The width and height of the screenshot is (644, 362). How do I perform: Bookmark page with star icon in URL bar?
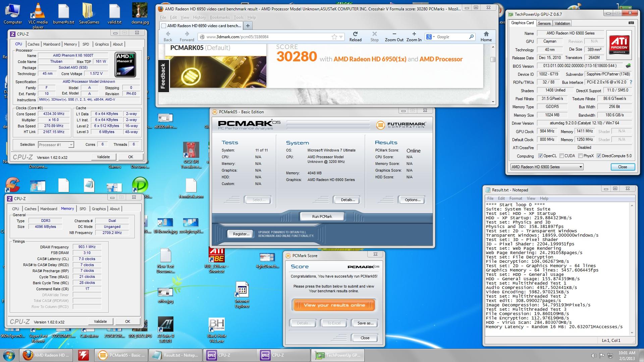coord(334,37)
